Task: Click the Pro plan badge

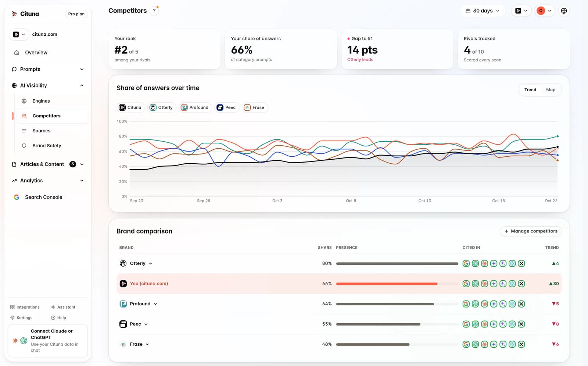Action: 76,14
